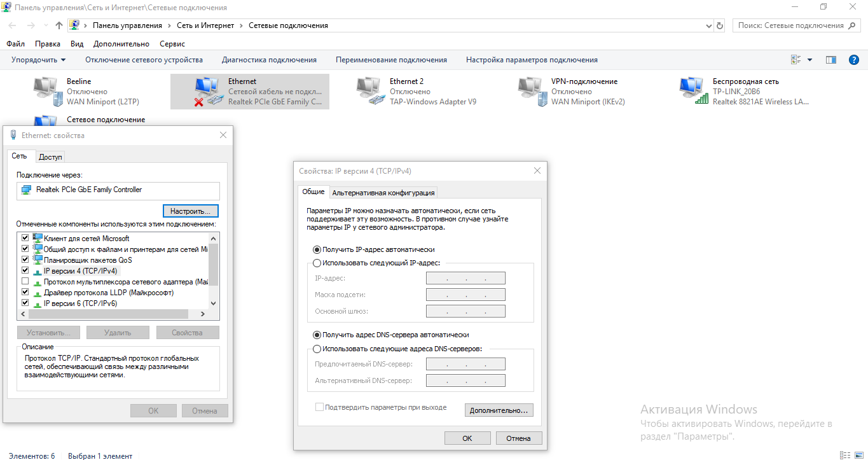Expand the chevron after Сеть и Интернет breadcrumb

tap(240, 25)
